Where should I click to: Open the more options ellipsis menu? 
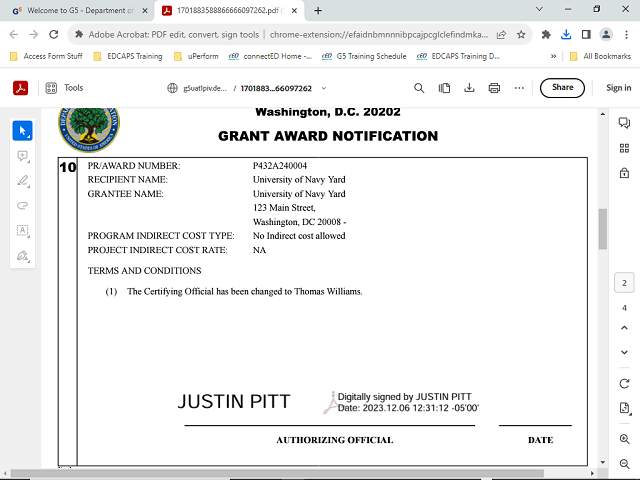[x=519, y=88]
